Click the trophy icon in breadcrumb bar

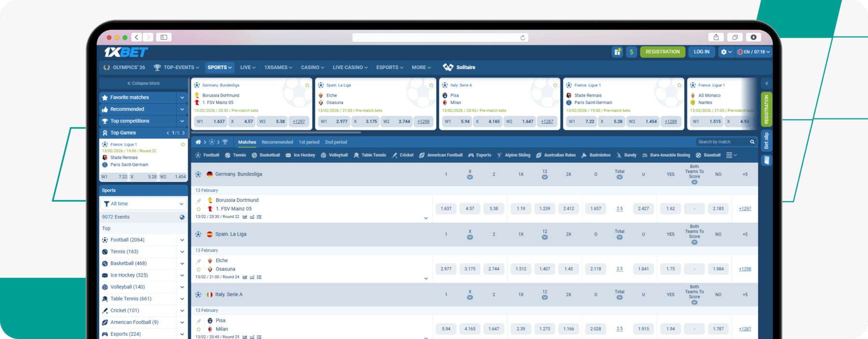pos(225,142)
